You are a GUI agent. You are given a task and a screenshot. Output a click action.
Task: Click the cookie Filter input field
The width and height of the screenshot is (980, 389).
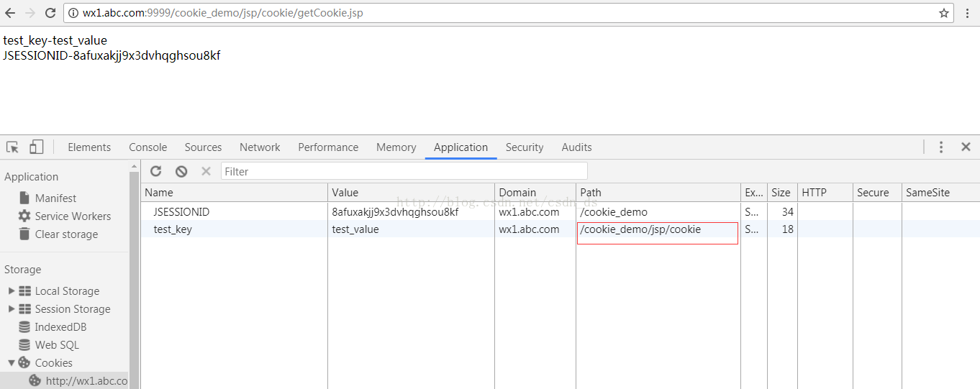click(x=404, y=171)
